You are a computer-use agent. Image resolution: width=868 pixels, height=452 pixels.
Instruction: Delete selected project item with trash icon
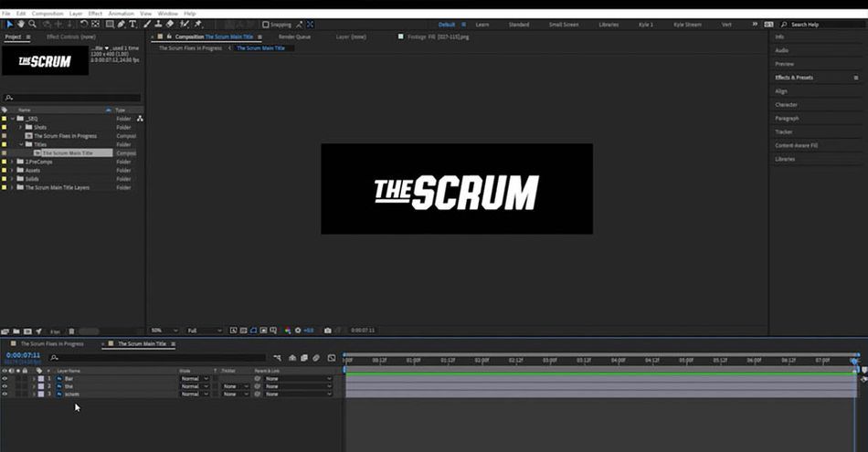click(71, 331)
